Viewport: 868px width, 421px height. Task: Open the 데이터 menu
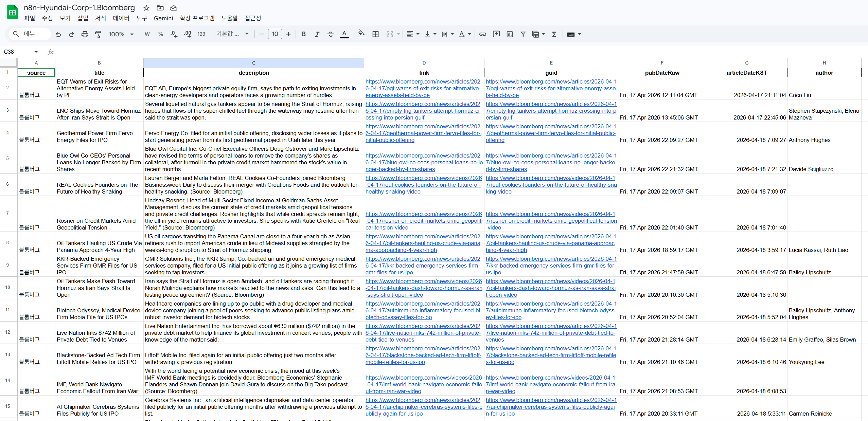(121, 18)
